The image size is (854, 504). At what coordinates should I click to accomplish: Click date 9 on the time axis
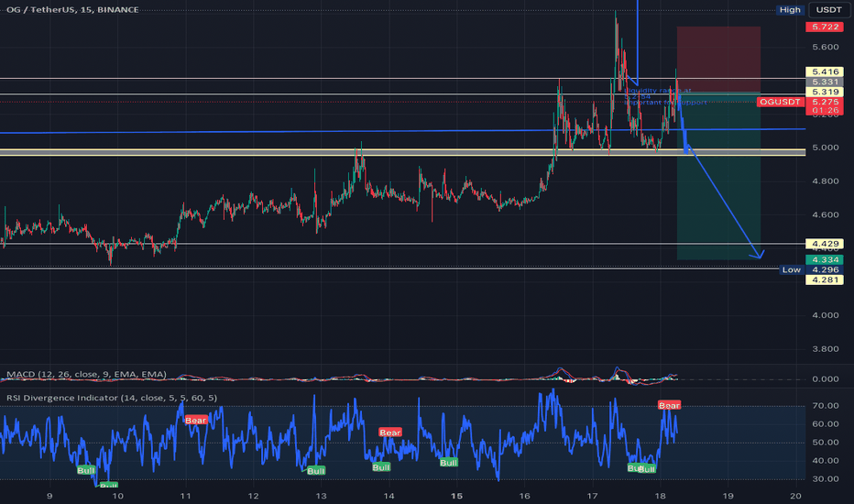click(x=49, y=496)
